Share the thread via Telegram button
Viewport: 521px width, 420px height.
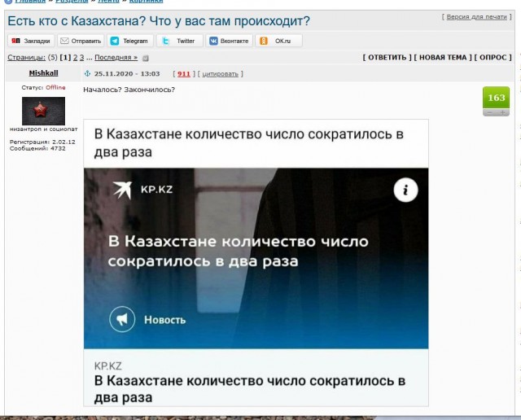(x=130, y=41)
